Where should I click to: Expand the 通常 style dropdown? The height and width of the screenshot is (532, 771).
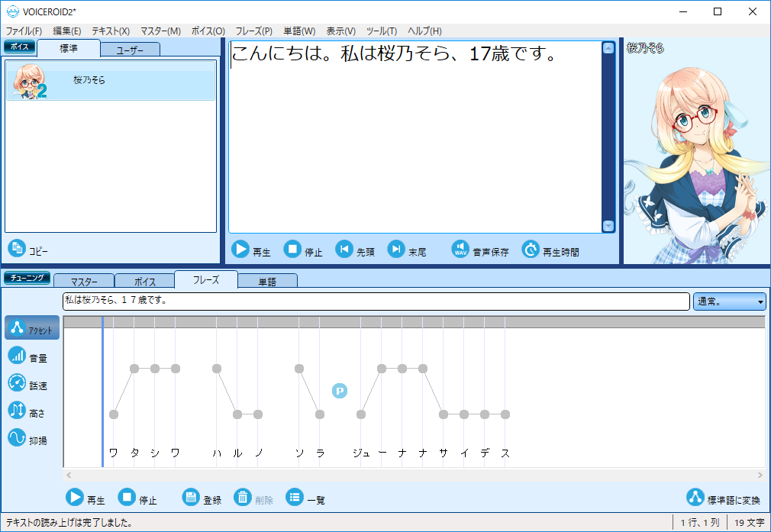(729, 301)
